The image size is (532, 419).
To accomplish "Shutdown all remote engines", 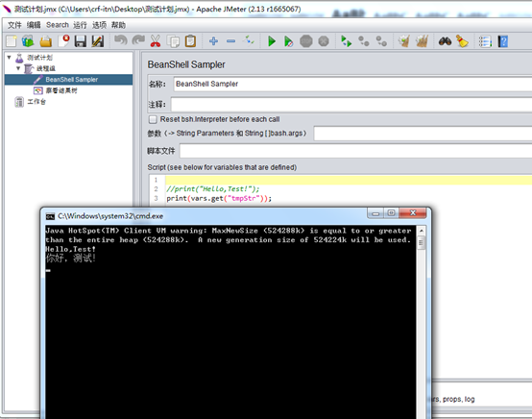I will pyautogui.click(x=381, y=41).
